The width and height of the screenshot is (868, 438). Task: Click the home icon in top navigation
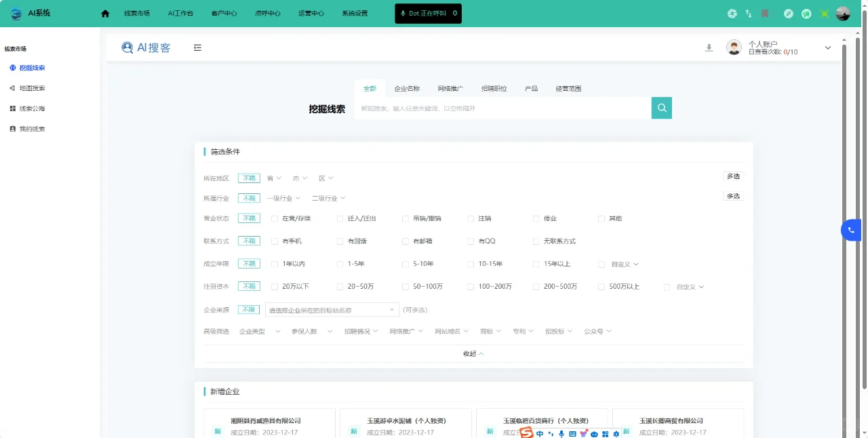105,14
